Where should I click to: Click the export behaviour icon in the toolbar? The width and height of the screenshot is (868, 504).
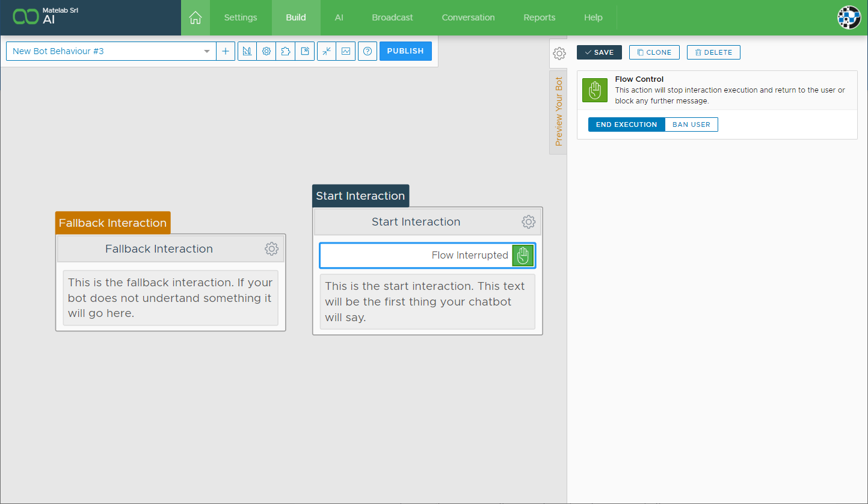click(x=305, y=51)
